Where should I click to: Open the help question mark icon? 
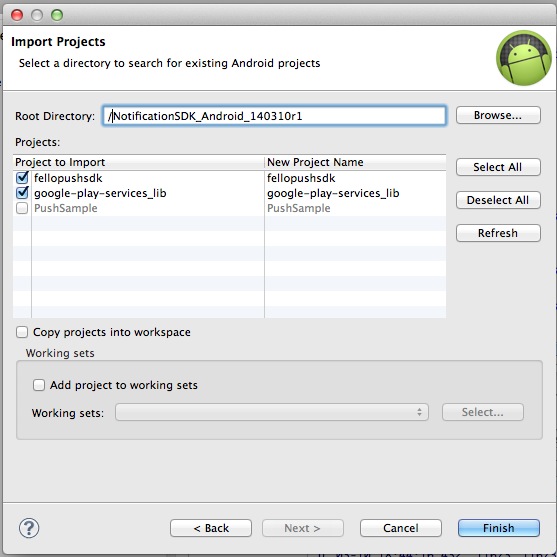click(29, 528)
